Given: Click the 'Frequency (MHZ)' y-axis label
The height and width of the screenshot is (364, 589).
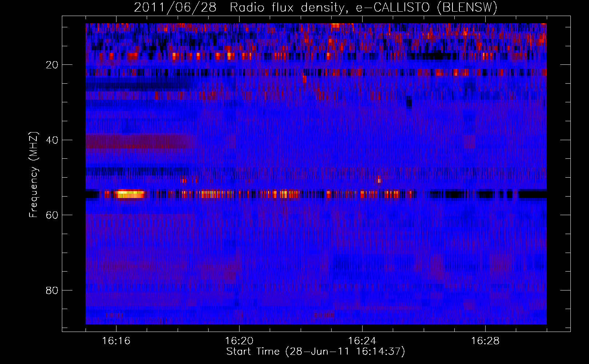Looking at the screenshot, I should pos(33,175).
